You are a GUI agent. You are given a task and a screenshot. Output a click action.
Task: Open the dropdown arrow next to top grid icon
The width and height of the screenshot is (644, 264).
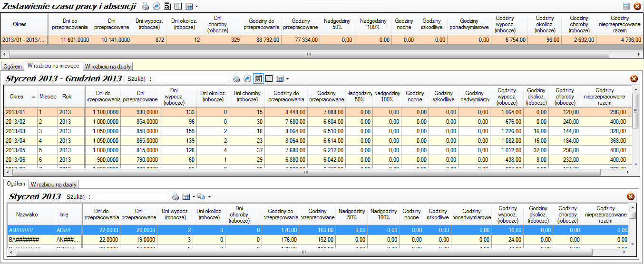[x=196, y=7]
